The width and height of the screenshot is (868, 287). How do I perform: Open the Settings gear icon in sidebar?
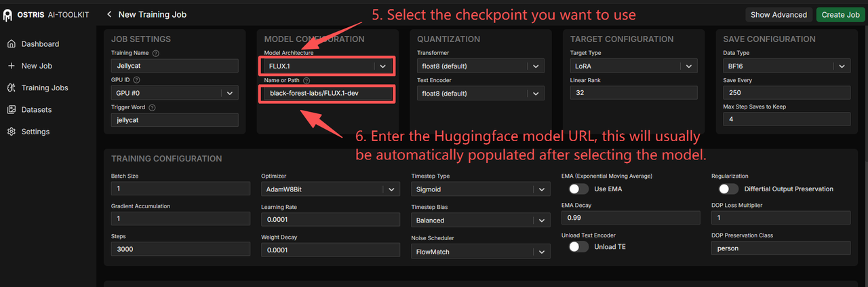[x=11, y=132]
